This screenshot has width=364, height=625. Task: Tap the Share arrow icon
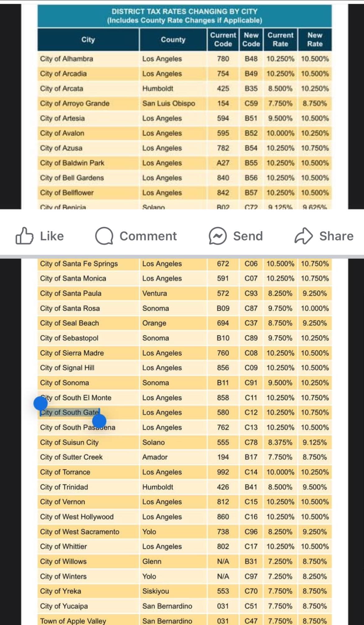tap(304, 236)
